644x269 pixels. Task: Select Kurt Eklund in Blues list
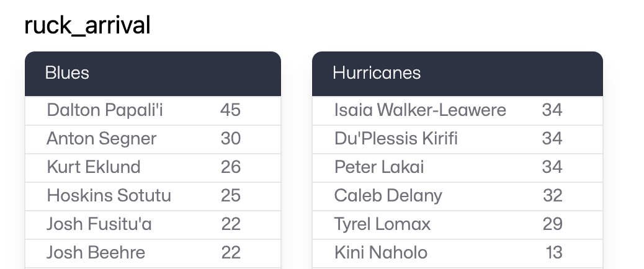tap(94, 167)
